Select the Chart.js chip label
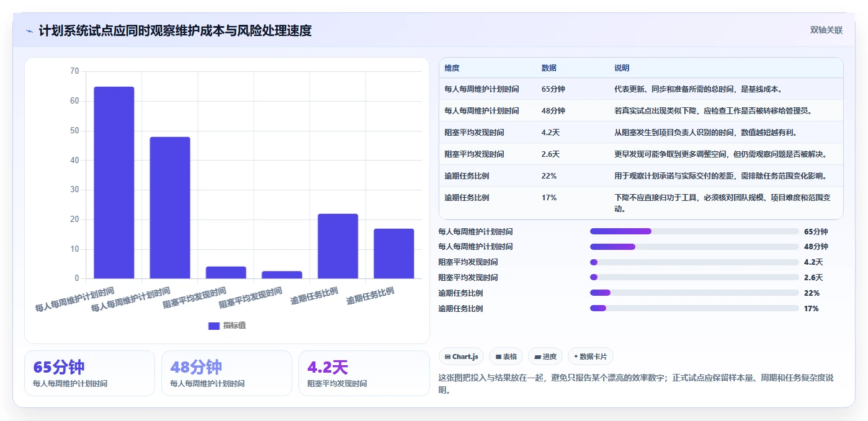The width and height of the screenshot is (868, 421). 465,357
